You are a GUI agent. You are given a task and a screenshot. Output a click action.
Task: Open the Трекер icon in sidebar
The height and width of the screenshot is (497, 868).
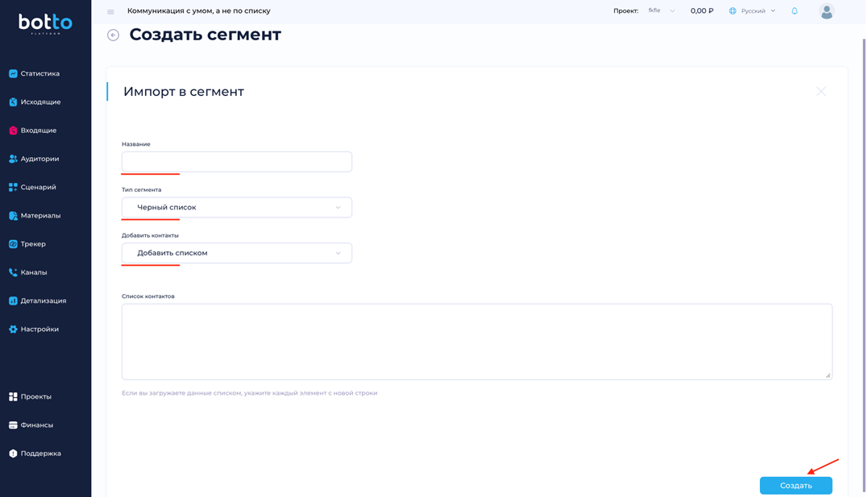pos(13,244)
